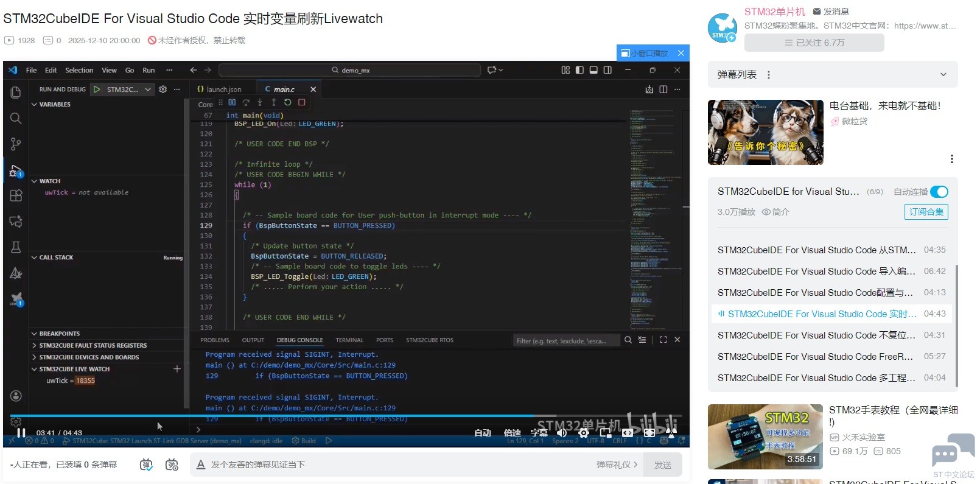Open the Explorer icon in VS Code activity bar
Screen dimensions: 980x484
(16, 93)
